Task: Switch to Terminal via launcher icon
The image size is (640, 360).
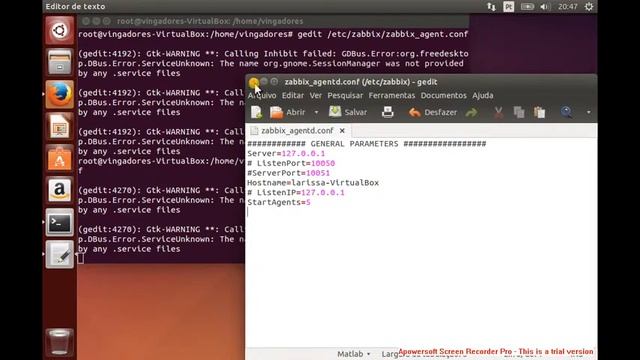Action: (x=60, y=222)
